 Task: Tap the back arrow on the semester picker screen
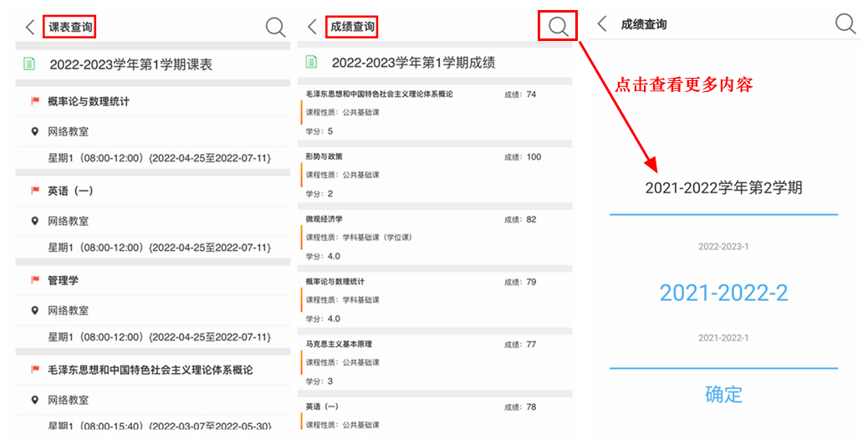click(x=601, y=24)
